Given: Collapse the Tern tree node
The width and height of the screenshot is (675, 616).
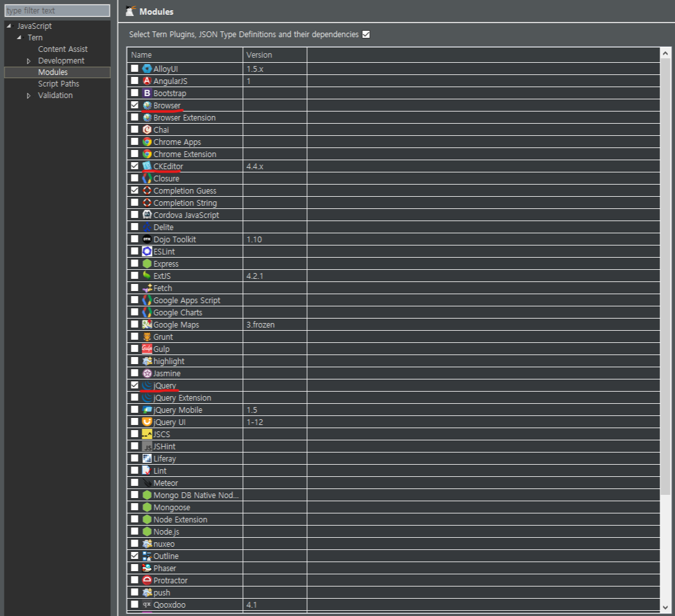Looking at the screenshot, I should tap(19, 37).
